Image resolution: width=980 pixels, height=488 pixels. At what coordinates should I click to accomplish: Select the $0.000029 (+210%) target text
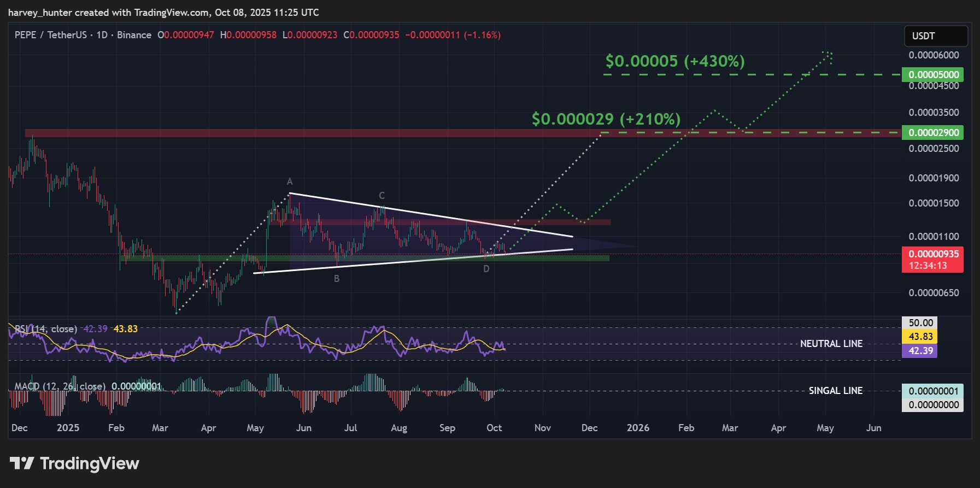tap(606, 119)
